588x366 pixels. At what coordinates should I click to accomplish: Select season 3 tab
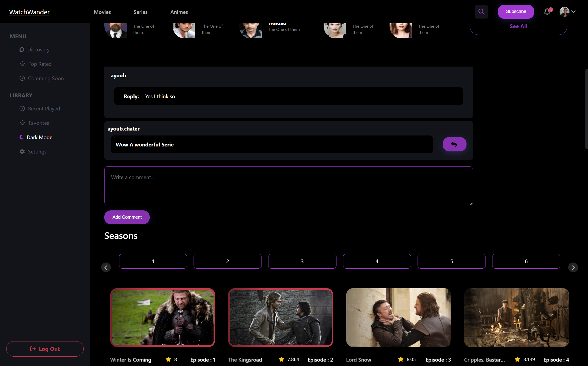tap(302, 261)
